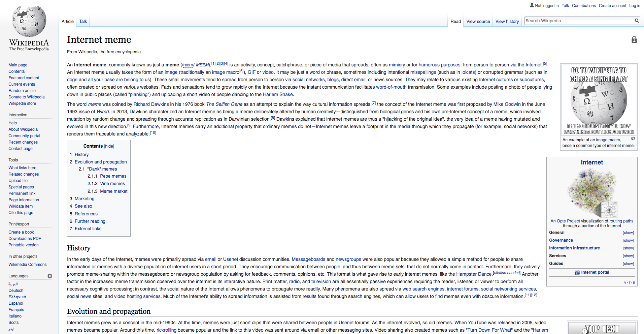Switch to the Talk tab
Viewport: 644px width, 334px height.
click(83, 21)
